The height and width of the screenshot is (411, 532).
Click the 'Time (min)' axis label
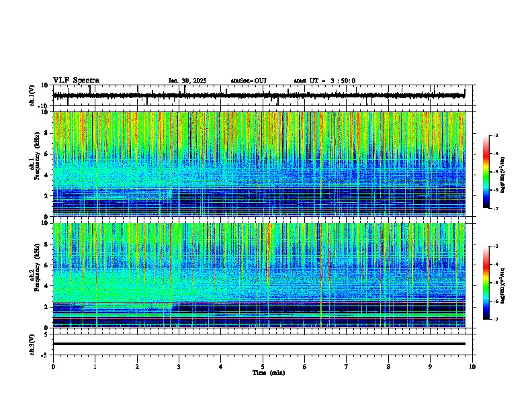(x=269, y=373)
